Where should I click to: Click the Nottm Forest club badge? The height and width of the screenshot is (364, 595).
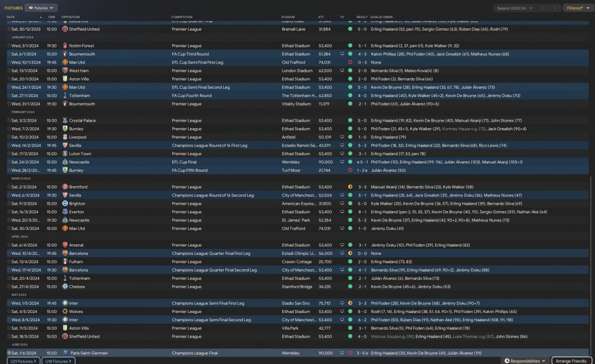tap(65, 46)
